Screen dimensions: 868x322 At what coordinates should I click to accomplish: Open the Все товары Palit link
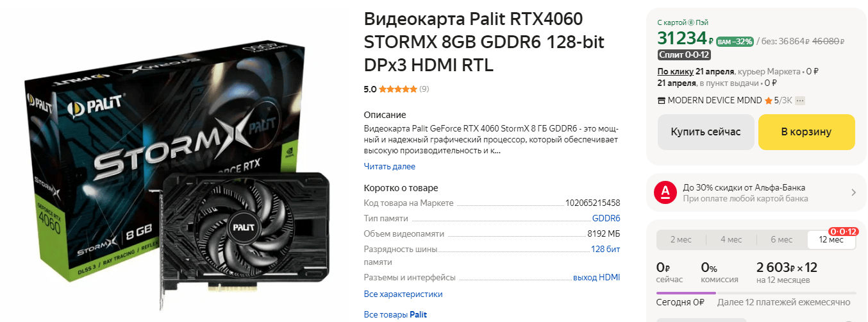click(395, 315)
